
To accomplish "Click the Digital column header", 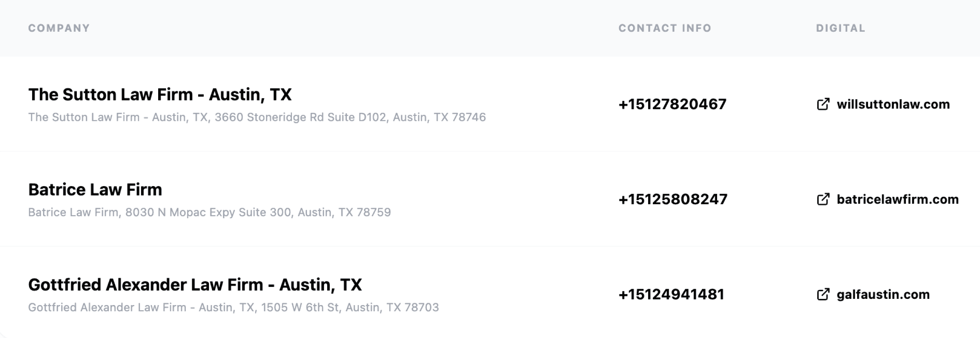I will coord(840,28).
